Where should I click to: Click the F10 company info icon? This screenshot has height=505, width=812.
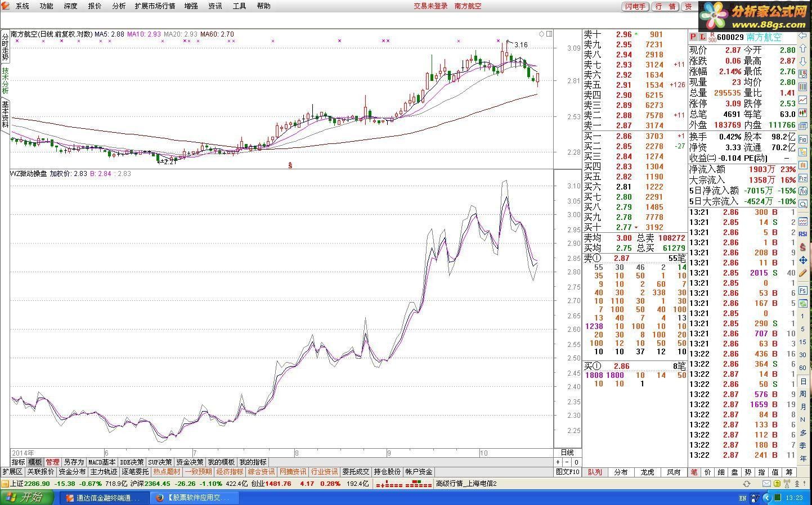[802, 138]
